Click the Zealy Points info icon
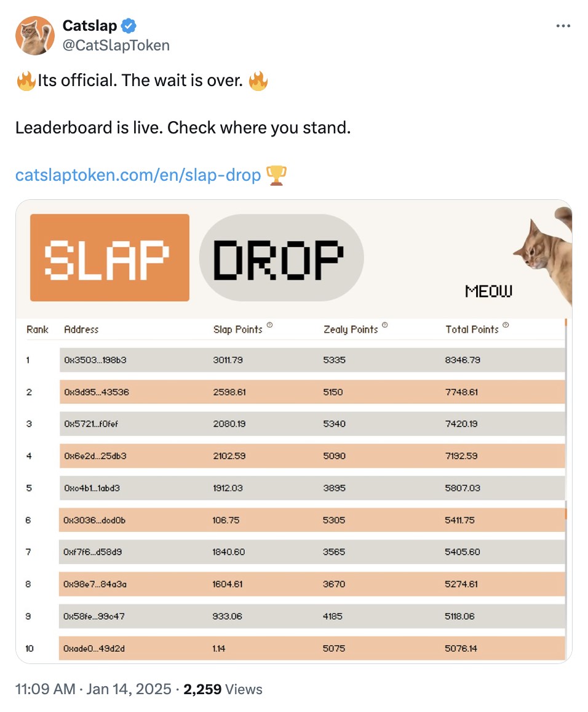 tap(385, 325)
